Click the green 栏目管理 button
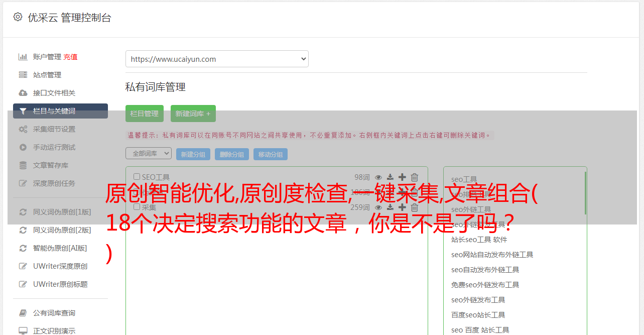The width and height of the screenshot is (644, 335). coord(145,114)
